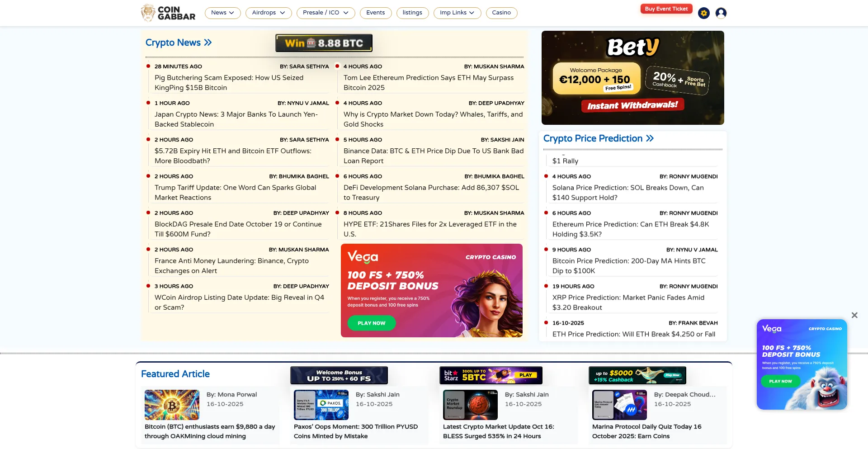Screen dimensions: 868x449
Task: Expand the News dropdown menu
Action: pos(222,13)
